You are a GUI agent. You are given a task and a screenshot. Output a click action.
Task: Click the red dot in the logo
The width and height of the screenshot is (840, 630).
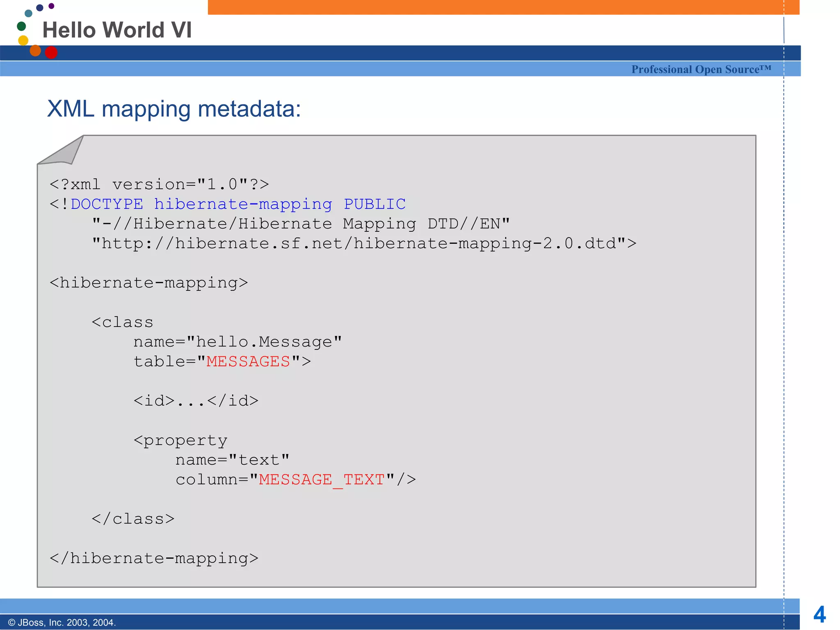click(x=51, y=52)
